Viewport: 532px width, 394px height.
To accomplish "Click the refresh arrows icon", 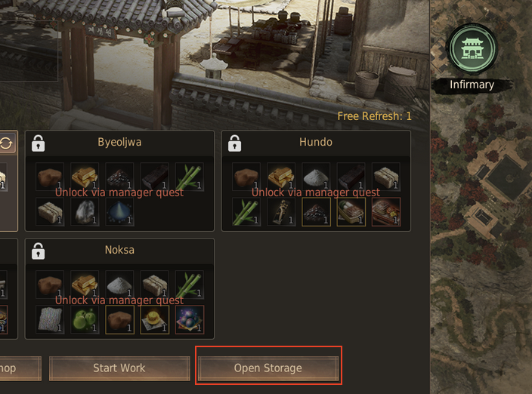I will click(6, 143).
